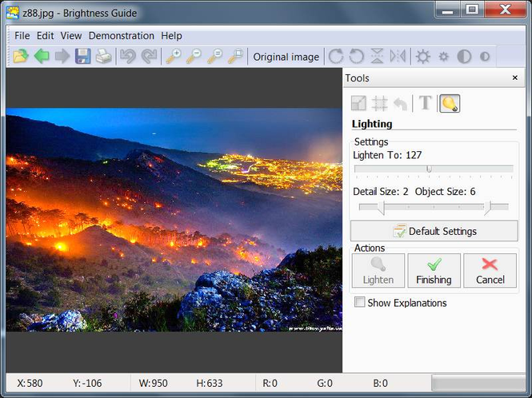Click the Object Size: 6 label
Viewport: 532px width, 398px height.
point(445,192)
